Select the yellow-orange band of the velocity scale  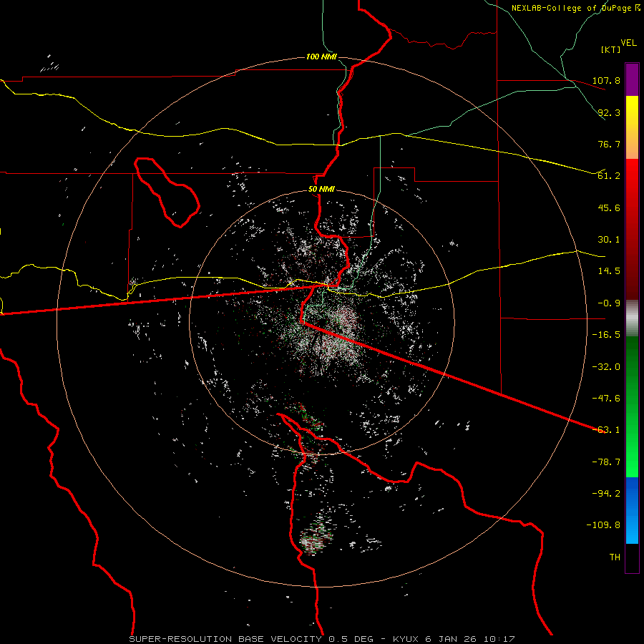tap(632, 127)
